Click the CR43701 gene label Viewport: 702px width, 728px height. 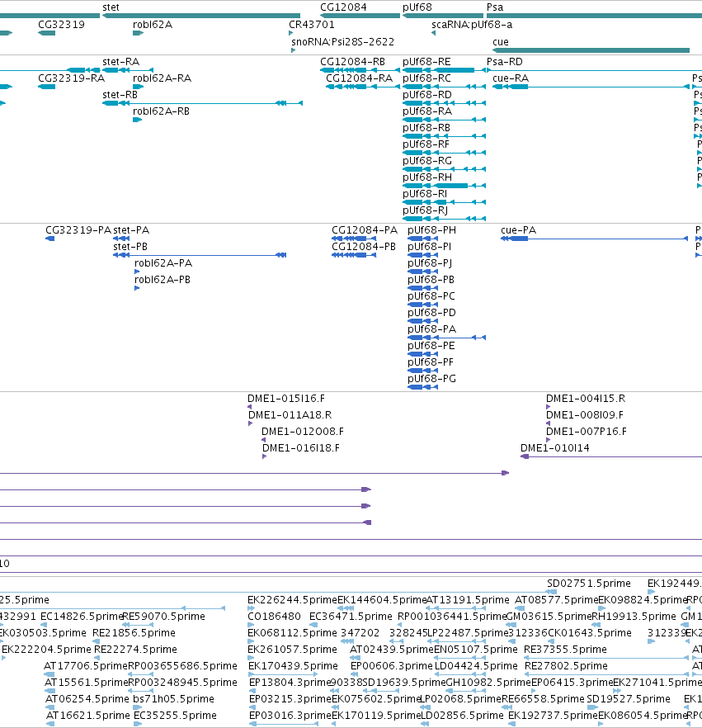coord(311,24)
